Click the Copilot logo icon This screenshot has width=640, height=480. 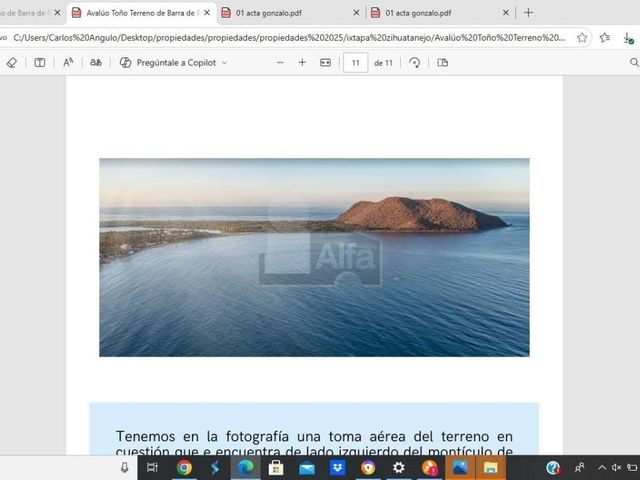[x=125, y=63]
